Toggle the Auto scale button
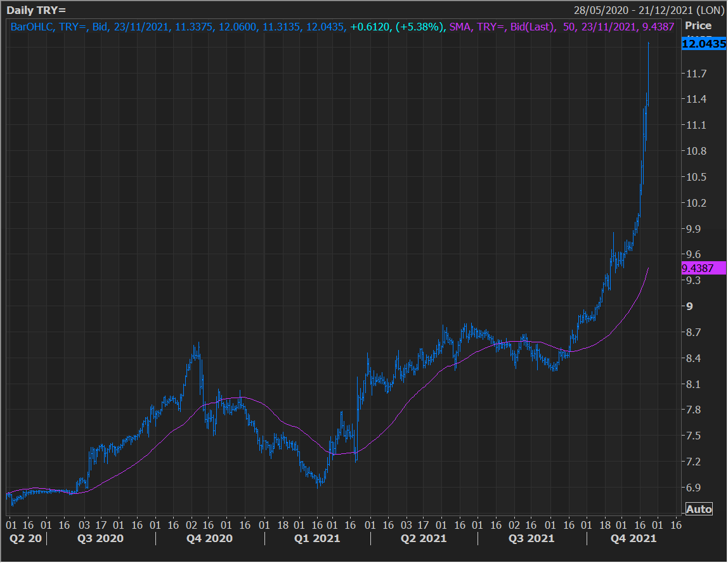 coord(699,509)
